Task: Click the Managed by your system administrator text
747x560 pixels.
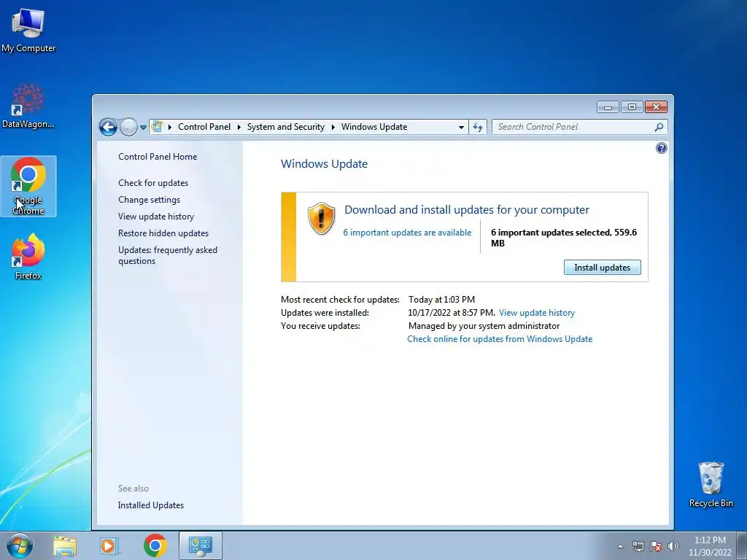Action: point(484,326)
